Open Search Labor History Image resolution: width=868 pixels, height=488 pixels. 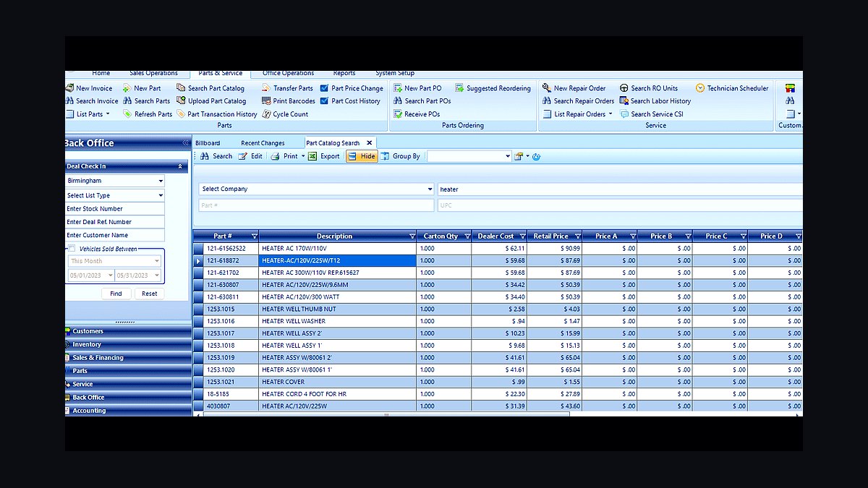[655, 101]
